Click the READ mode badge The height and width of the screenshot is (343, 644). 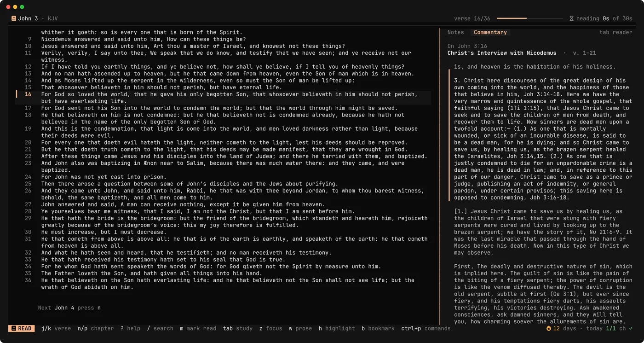(21, 328)
